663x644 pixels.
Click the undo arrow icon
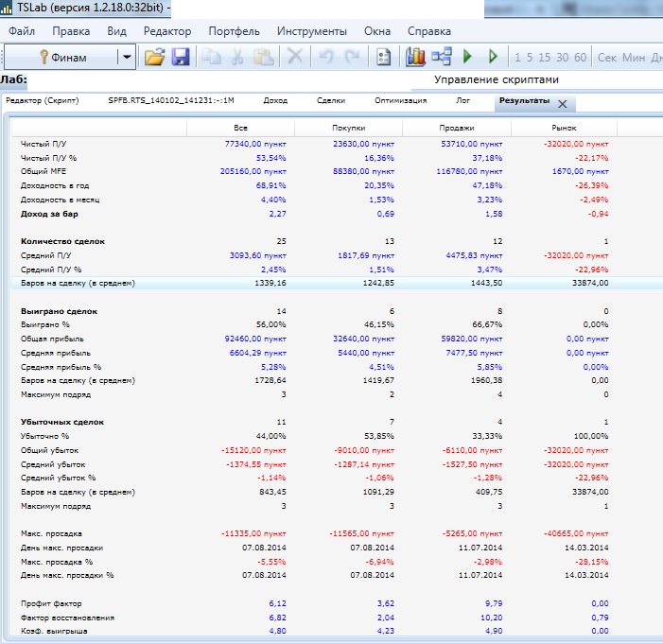pyautogui.click(x=326, y=57)
